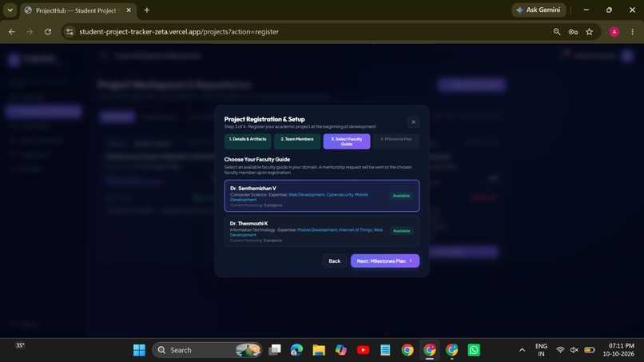Open Chrome three-dot menu
This screenshot has height=362, width=644.
tap(633, 32)
